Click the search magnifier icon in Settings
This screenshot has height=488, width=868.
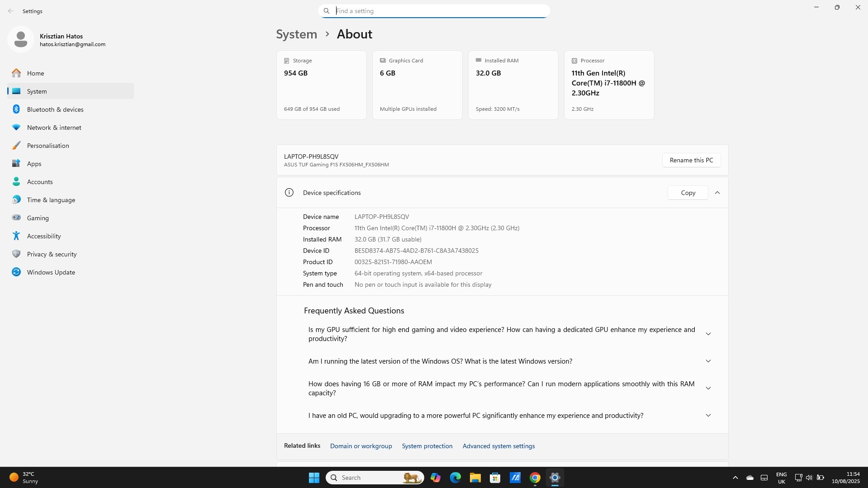327,11
